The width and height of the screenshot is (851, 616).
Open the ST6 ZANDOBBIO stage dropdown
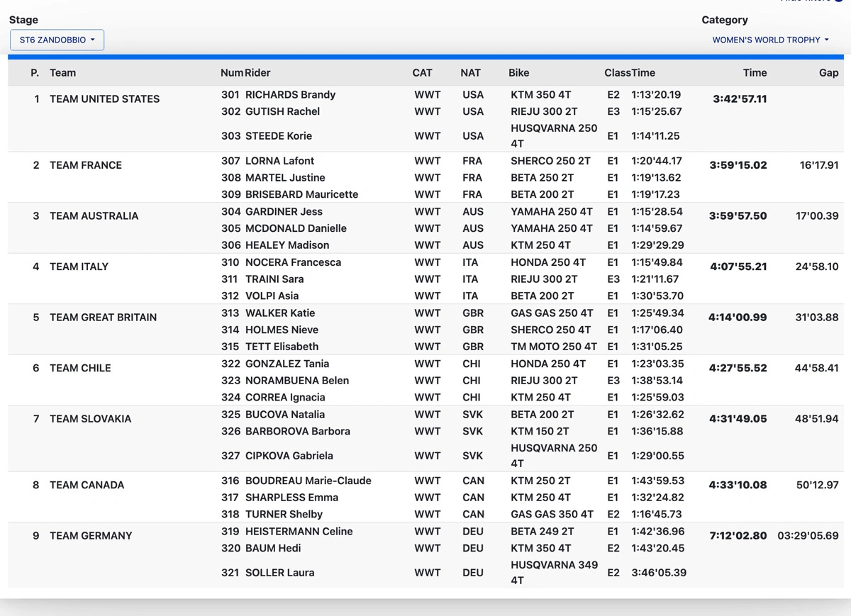pos(57,40)
